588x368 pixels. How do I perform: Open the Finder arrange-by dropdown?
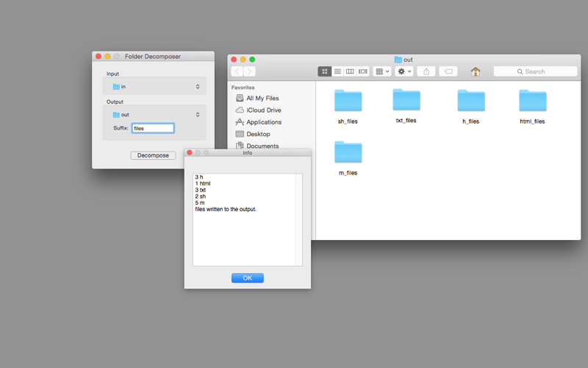[x=382, y=71]
